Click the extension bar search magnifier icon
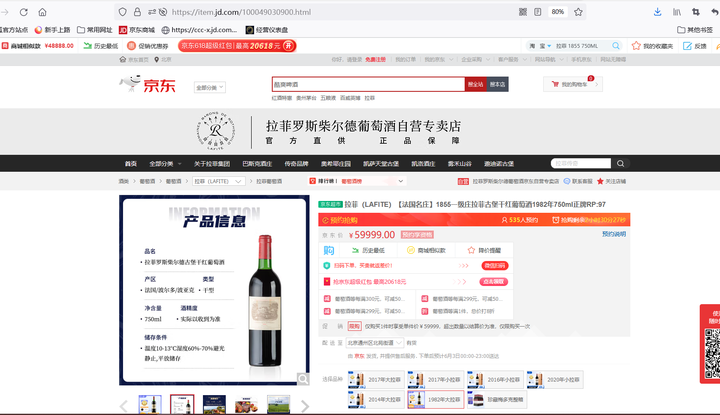 pyautogui.click(x=616, y=46)
